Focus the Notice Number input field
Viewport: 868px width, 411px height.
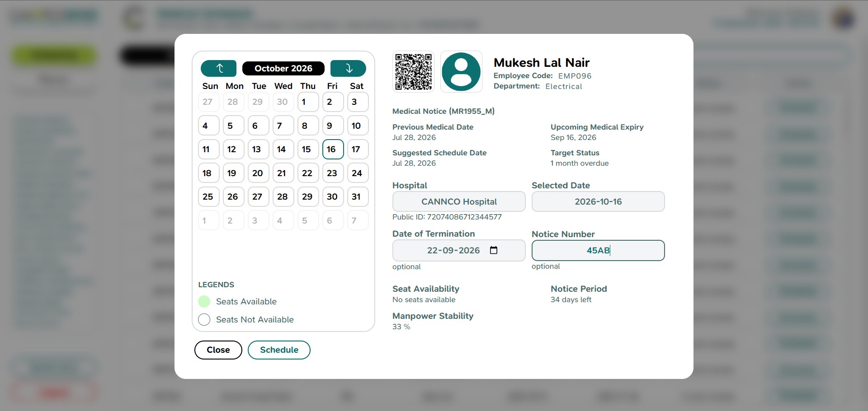598,250
